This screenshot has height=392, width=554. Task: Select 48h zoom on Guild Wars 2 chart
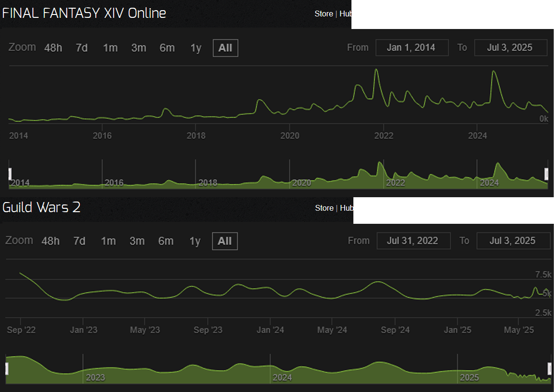tap(51, 241)
